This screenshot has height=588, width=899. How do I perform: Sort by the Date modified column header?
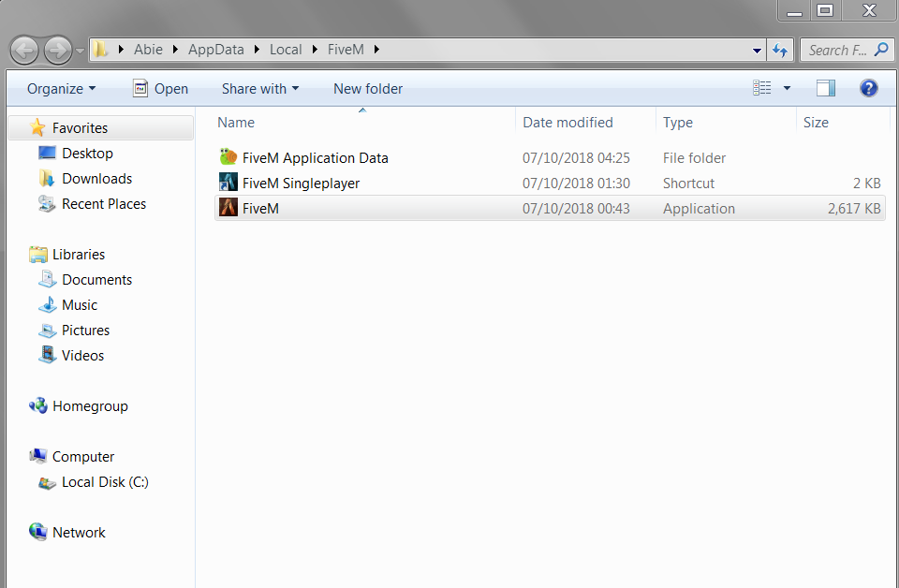[x=585, y=122]
